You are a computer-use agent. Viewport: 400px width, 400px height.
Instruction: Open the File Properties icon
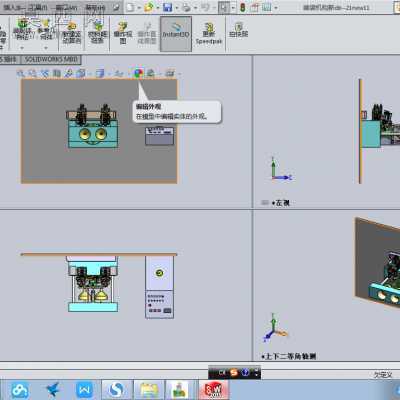tap(255, 7)
